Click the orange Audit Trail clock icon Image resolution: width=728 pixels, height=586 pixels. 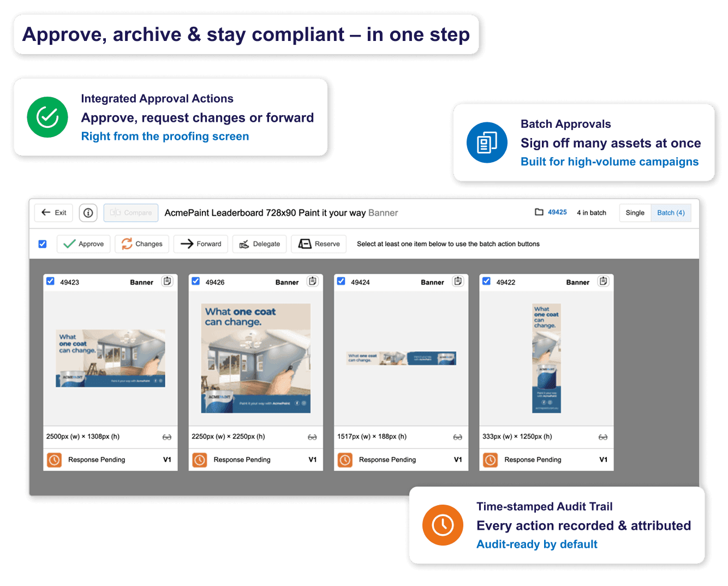[x=443, y=525]
